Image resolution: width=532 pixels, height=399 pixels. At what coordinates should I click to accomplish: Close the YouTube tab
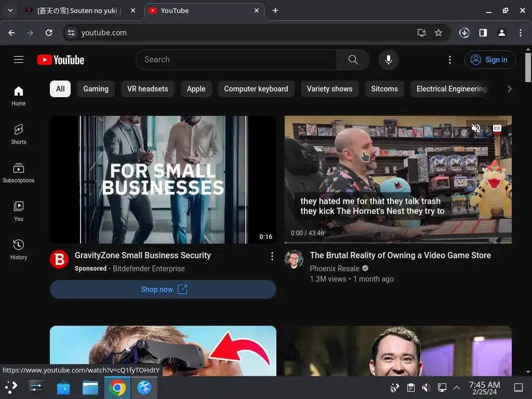pyautogui.click(x=257, y=10)
